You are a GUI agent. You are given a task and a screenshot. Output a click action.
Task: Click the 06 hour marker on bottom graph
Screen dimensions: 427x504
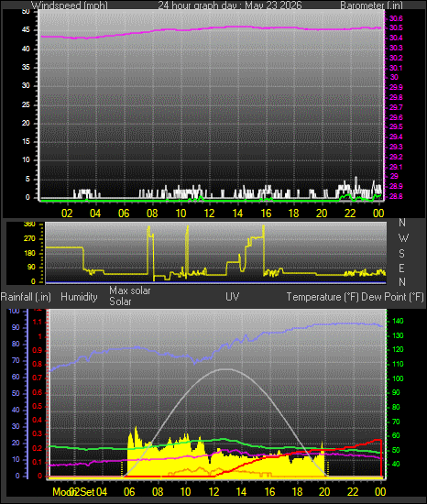pos(129,492)
